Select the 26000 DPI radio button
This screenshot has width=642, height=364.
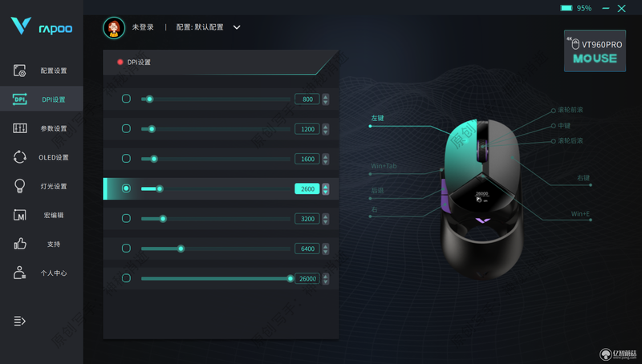point(126,278)
